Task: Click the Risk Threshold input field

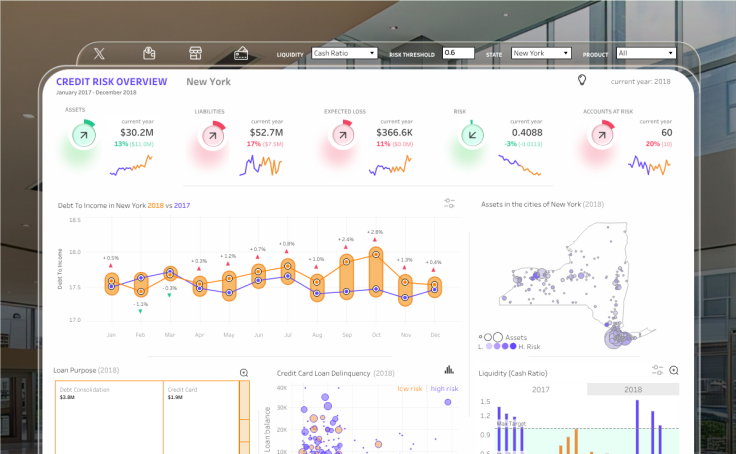Action: tap(459, 53)
